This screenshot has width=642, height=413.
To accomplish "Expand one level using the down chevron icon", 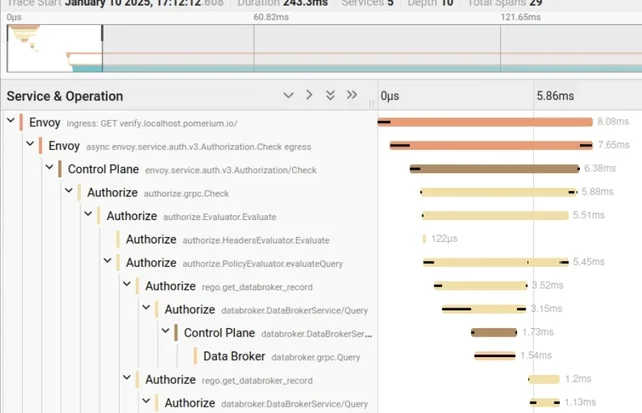I will point(288,95).
